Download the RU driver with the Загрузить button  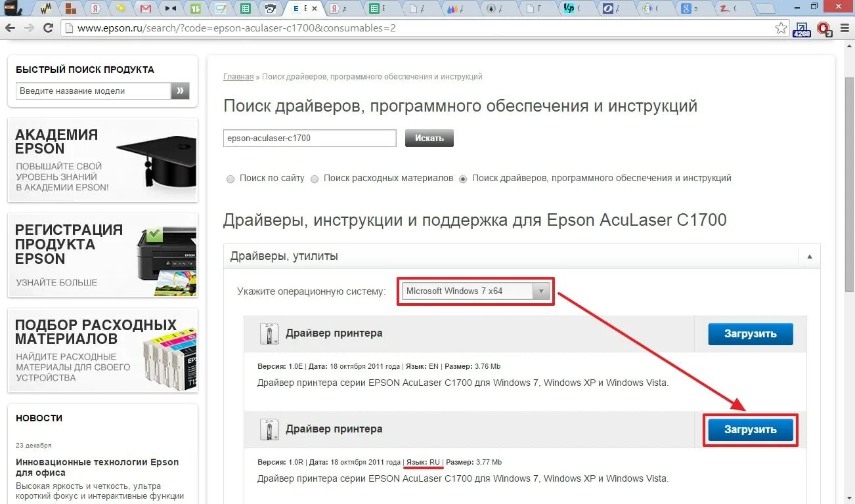[x=751, y=430]
